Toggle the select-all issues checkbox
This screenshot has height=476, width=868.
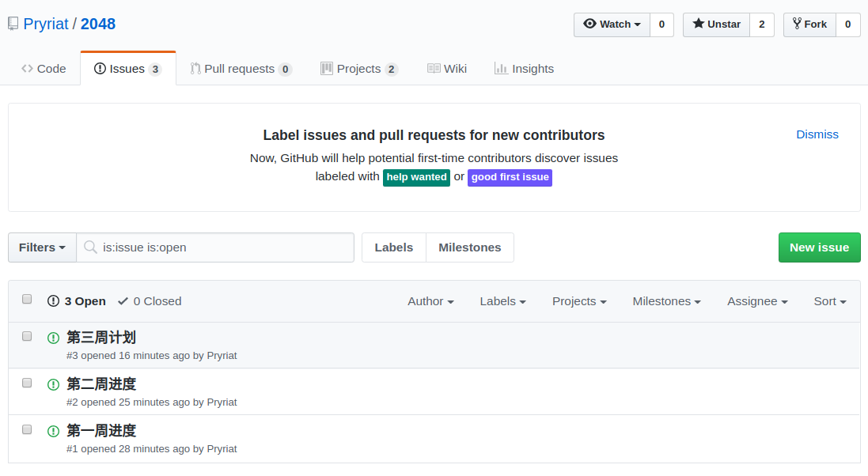pyautogui.click(x=27, y=299)
